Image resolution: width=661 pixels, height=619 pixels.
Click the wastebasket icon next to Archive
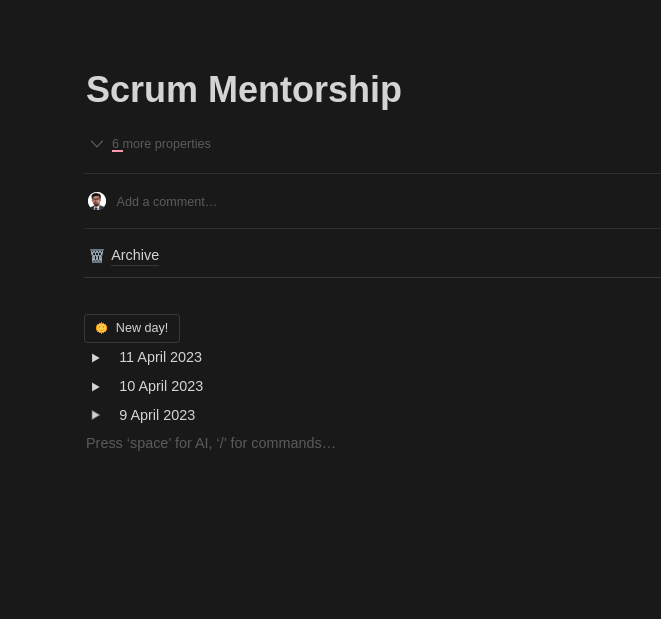pos(97,256)
